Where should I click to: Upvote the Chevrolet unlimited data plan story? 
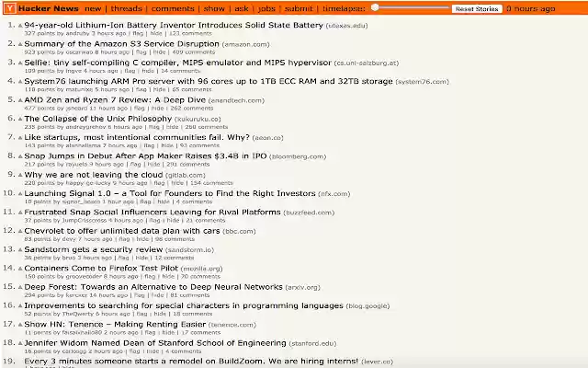tap(20, 231)
